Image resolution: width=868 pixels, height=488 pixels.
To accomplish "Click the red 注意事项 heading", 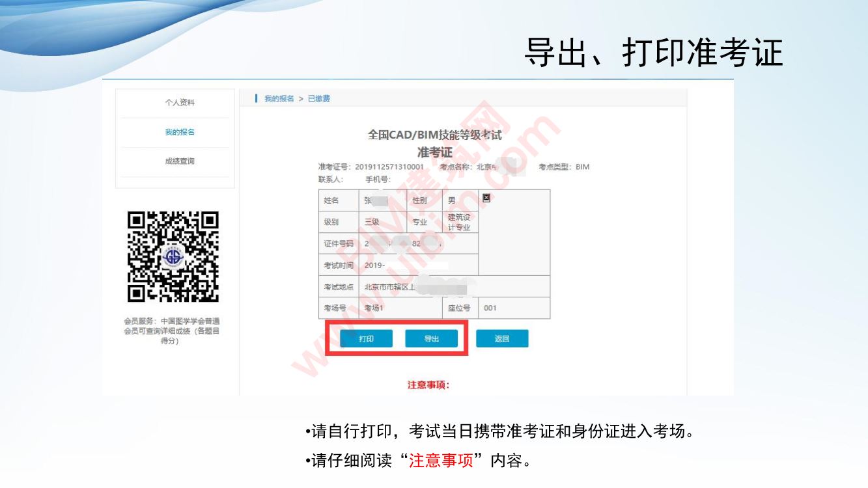I will [x=428, y=385].
